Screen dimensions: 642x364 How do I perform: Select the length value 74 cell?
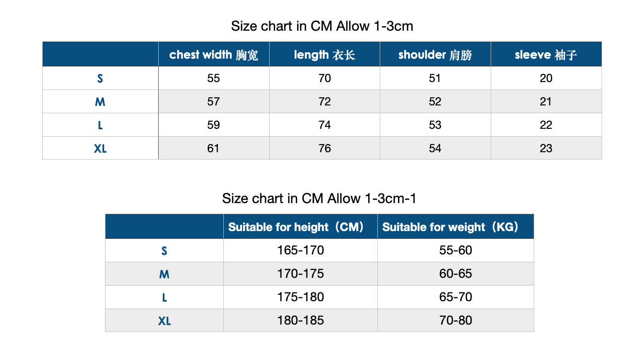(x=324, y=125)
